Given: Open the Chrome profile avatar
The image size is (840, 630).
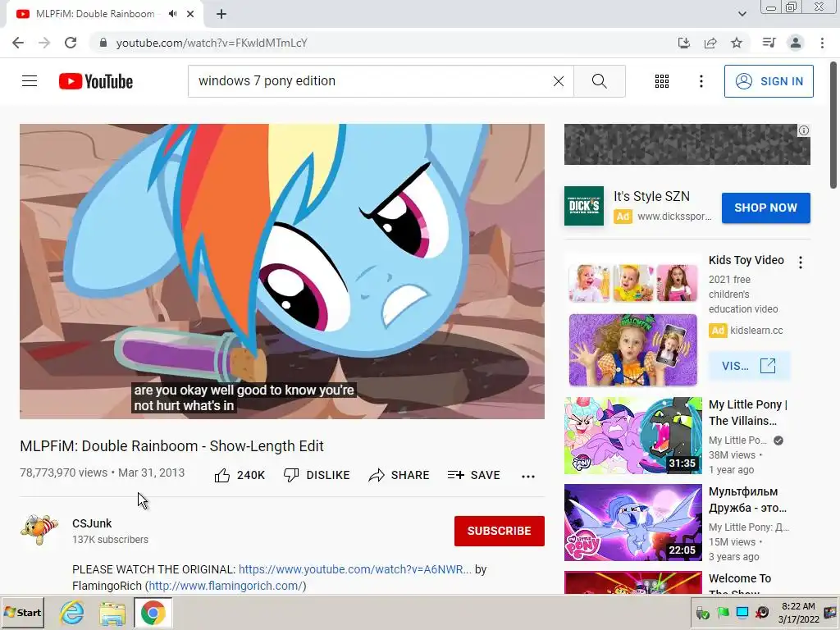Looking at the screenshot, I should point(796,43).
